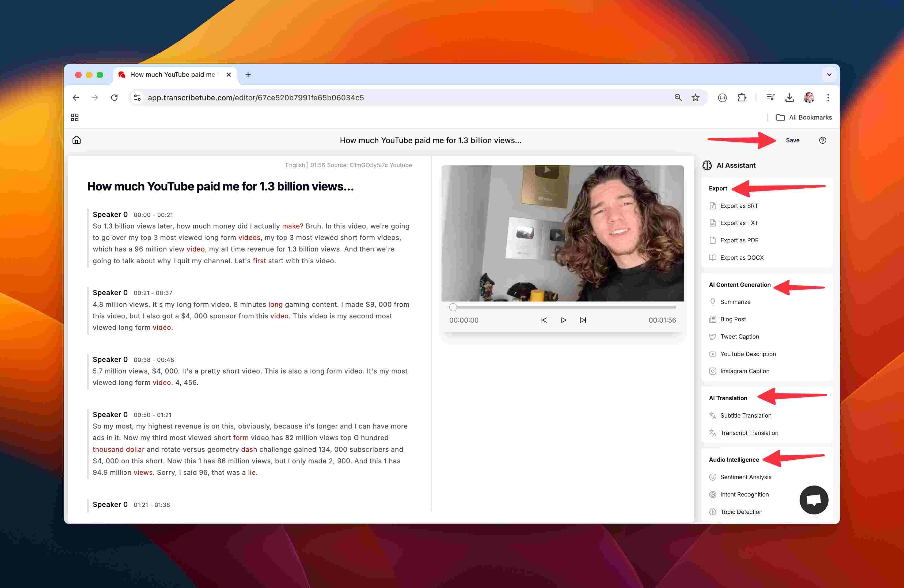Export transcript as DOCX
This screenshot has width=904, height=588.
742,257
